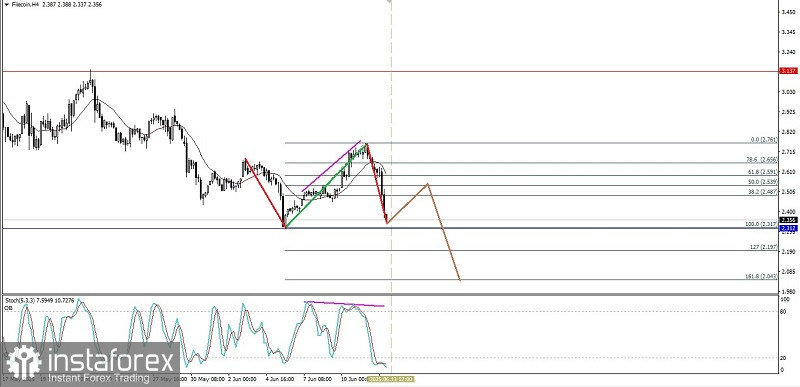Click the black 2.356 current price tag
The width and height of the screenshot is (800, 387).
point(789,220)
